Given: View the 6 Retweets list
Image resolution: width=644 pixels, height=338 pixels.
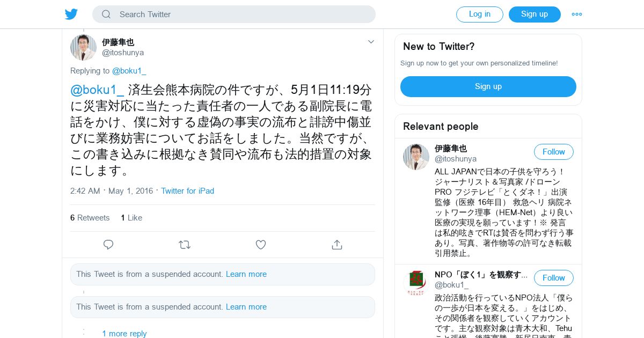Looking at the screenshot, I should coord(90,218).
